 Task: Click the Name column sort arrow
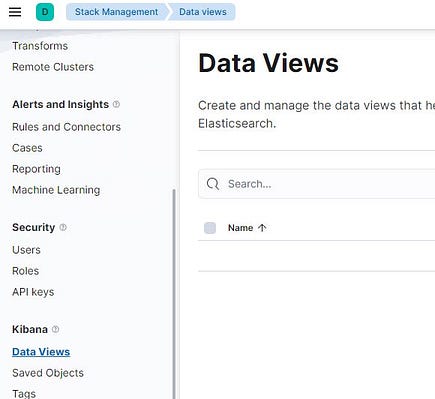point(262,228)
